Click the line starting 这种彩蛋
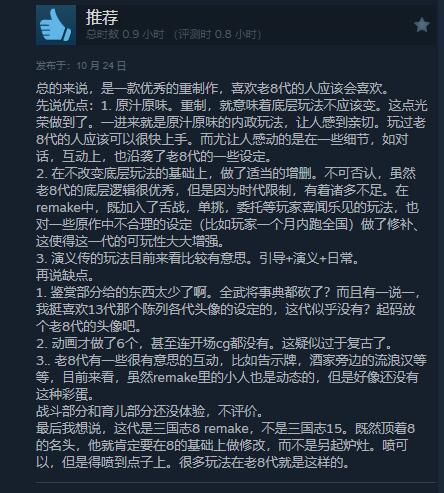444x493 pixels. pos(66,394)
